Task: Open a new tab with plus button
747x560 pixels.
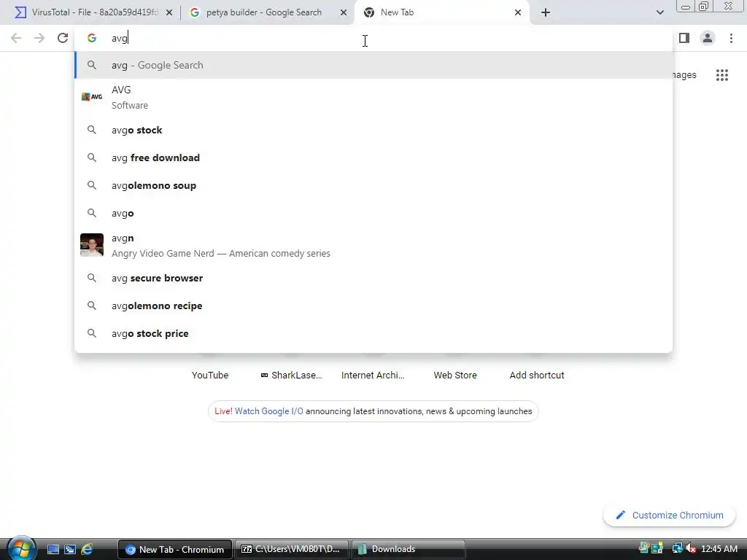Action: coord(546,12)
